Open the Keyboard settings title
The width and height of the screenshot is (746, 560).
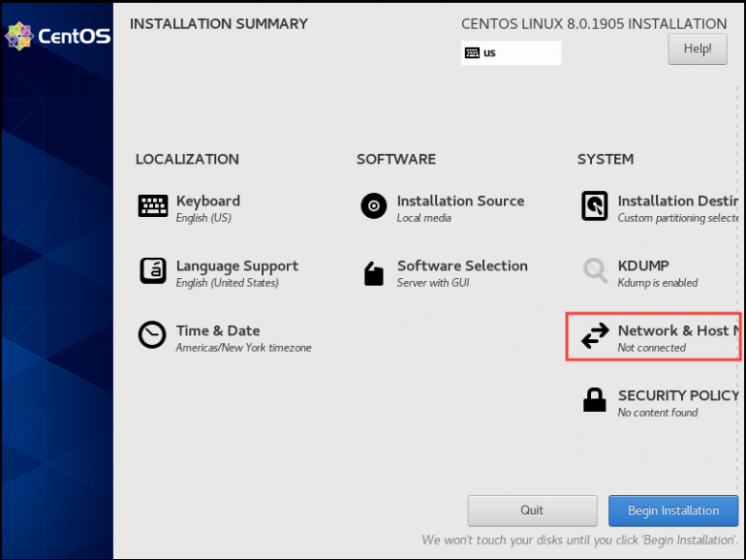pyautogui.click(x=208, y=201)
